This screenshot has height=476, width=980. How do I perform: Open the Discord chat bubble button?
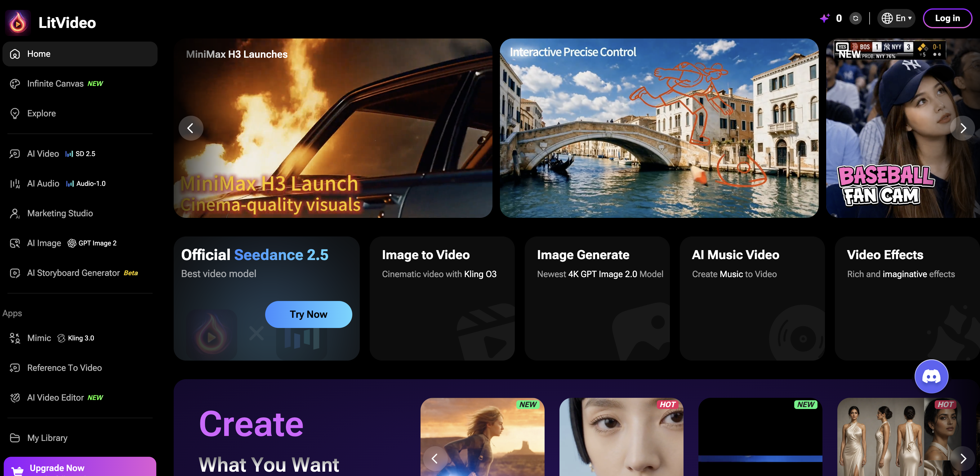click(x=931, y=376)
